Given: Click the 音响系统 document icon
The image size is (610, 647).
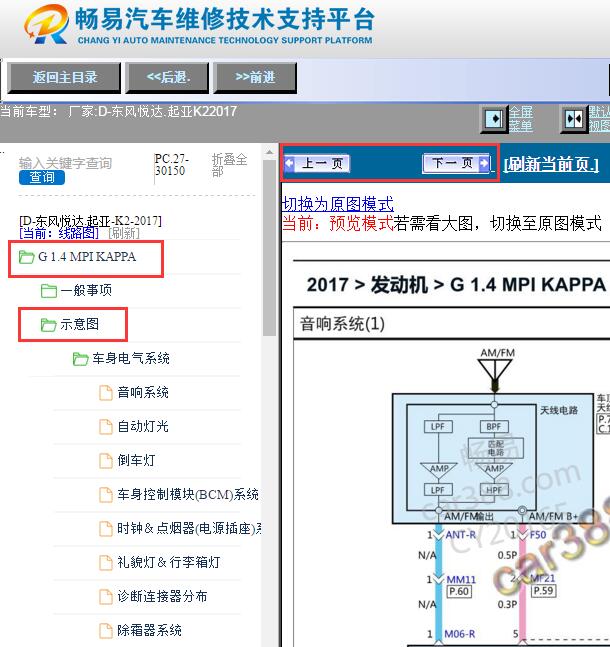Looking at the screenshot, I should pyautogui.click(x=106, y=392).
